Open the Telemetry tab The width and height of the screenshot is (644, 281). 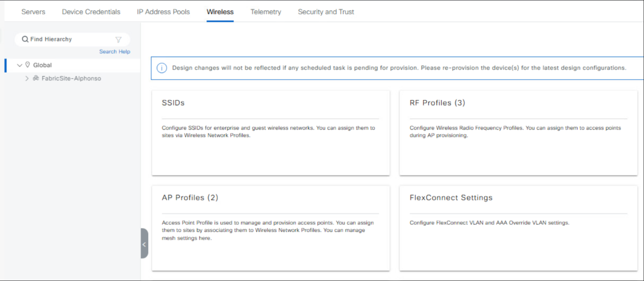(265, 12)
